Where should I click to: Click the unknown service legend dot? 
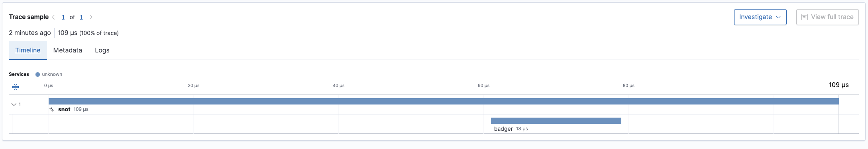click(x=37, y=74)
